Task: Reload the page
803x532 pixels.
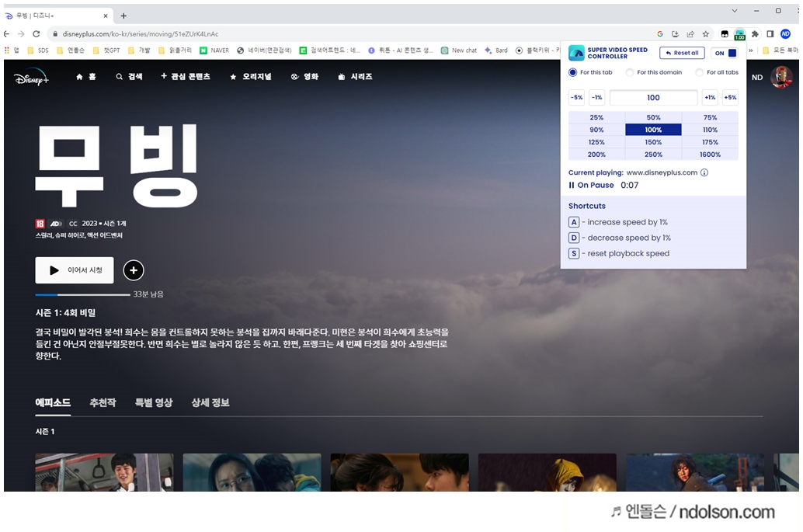Action: coord(36,34)
